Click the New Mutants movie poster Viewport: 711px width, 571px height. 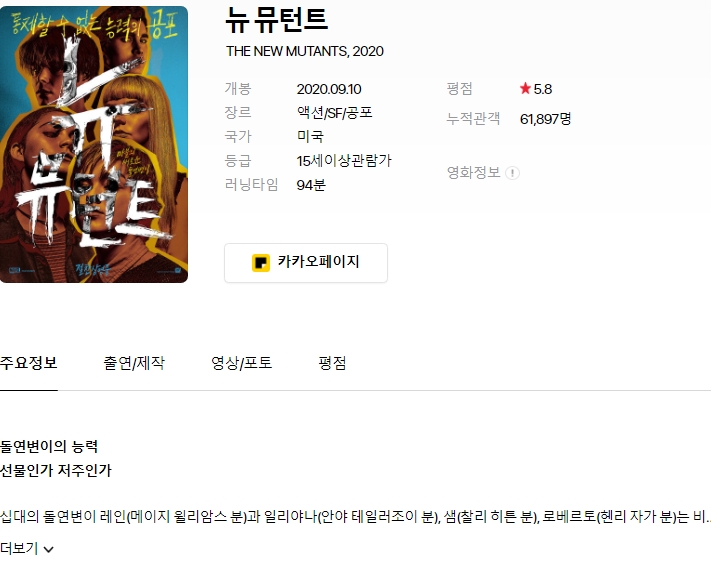click(94, 144)
